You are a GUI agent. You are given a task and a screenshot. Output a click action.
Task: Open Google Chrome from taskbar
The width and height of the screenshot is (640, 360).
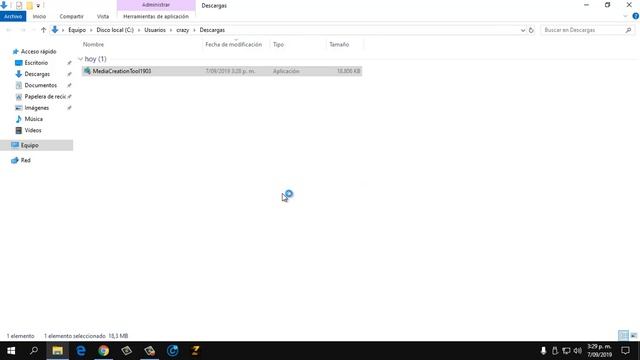(104, 351)
